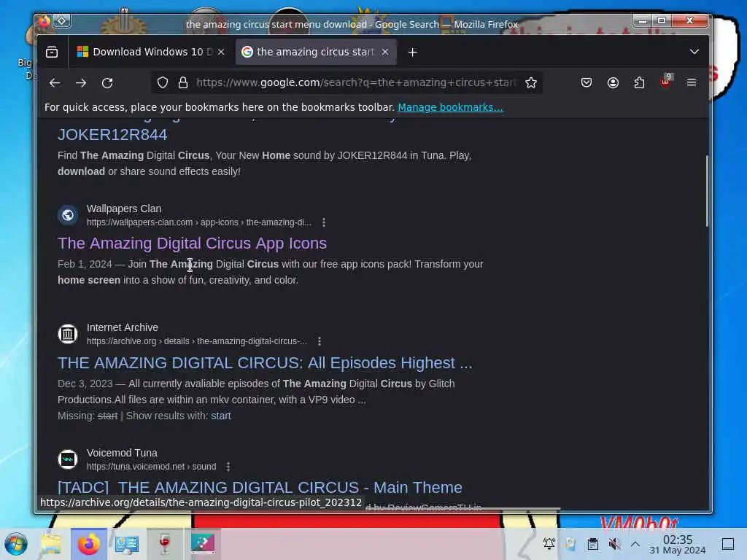Open clock showing 02:35
747x560 pixels.
tap(678, 544)
